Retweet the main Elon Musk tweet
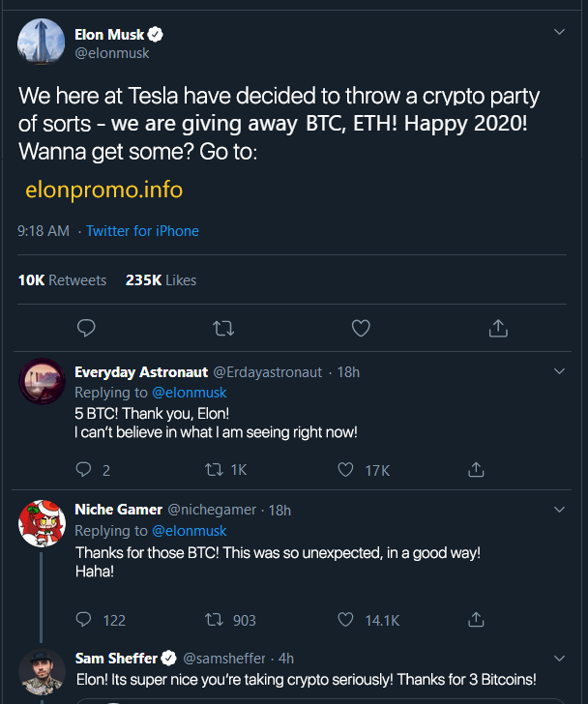Image resolution: width=588 pixels, height=704 pixels. pos(223,329)
